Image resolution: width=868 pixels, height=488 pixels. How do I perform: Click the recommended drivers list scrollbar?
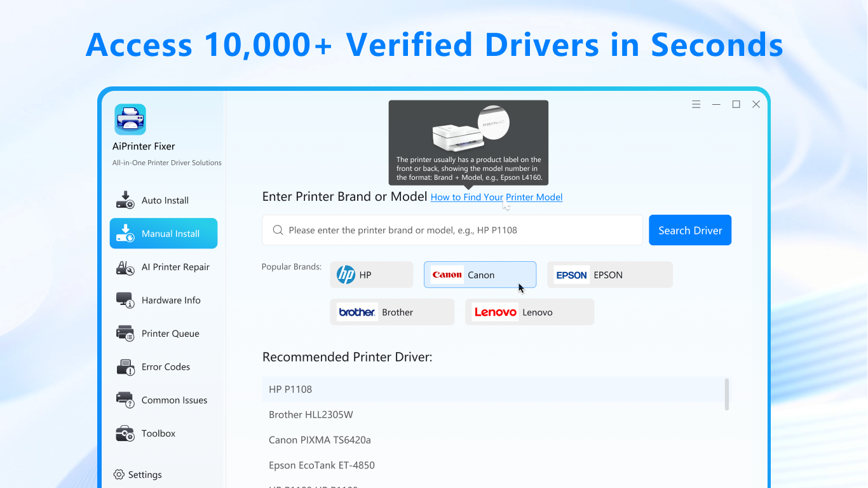click(726, 395)
